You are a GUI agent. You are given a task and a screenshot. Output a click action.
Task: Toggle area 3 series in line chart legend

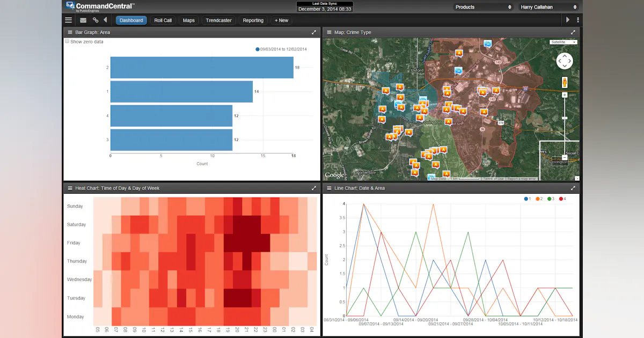pos(551,199)
